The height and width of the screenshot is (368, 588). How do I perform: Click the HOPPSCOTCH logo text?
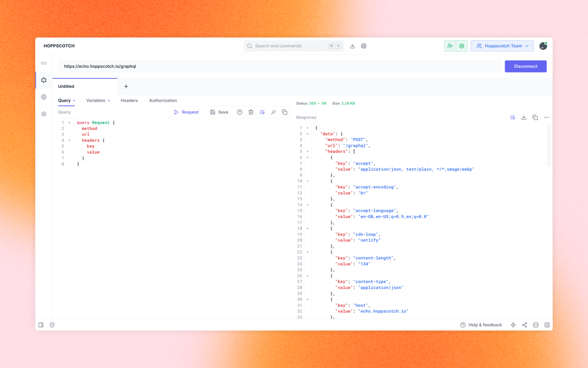[x=59, y=46]
